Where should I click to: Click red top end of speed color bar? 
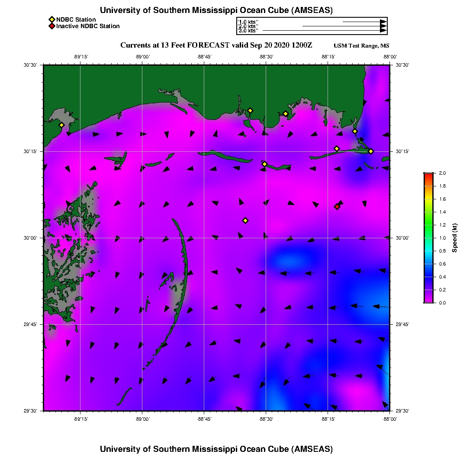coord(428,175)
